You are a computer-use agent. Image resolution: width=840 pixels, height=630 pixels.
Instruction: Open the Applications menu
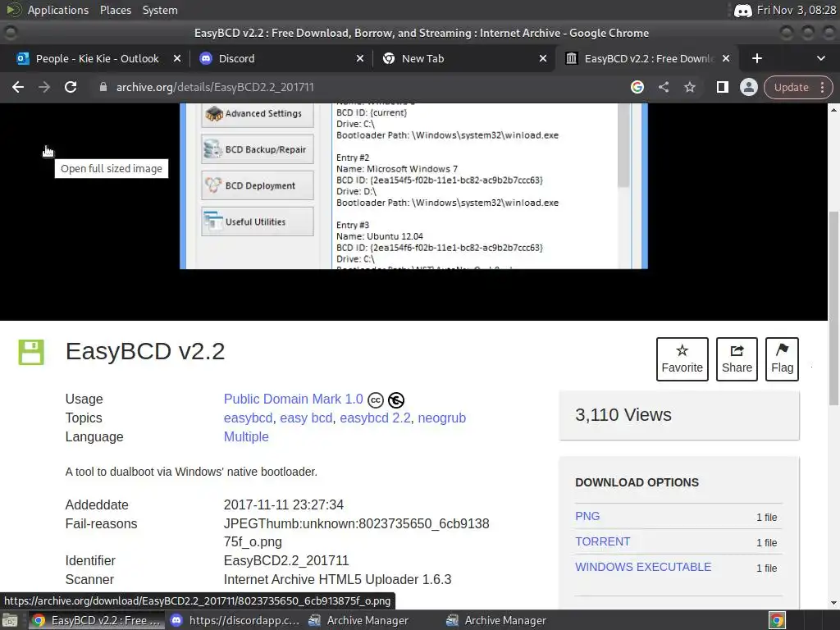pos(58,10)
